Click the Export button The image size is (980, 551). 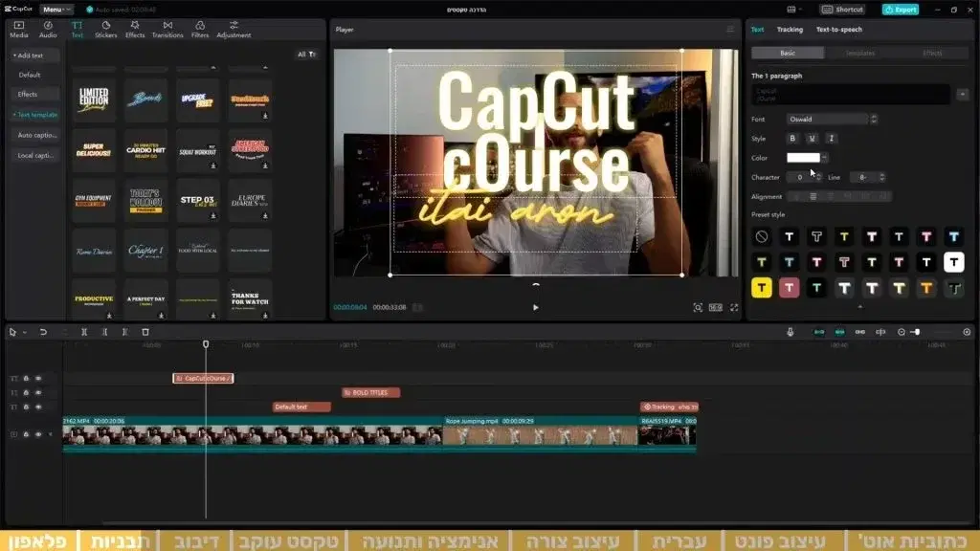tap(901, 10)
